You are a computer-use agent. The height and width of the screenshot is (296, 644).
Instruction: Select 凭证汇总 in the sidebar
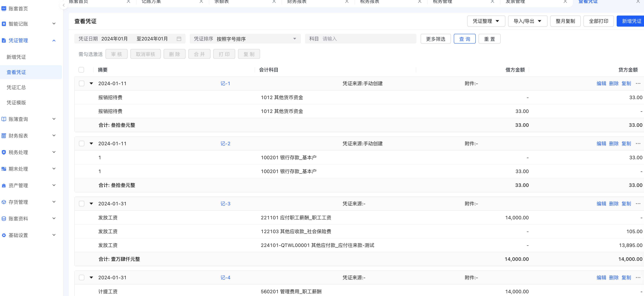click(16, 87)
